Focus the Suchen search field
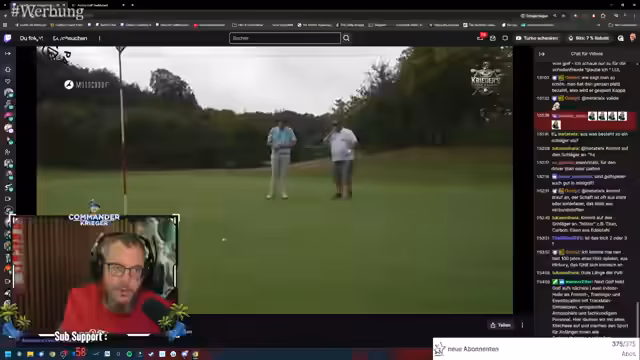Image resolution: width=640 pixels, height=360 pixels. (285, 38)
